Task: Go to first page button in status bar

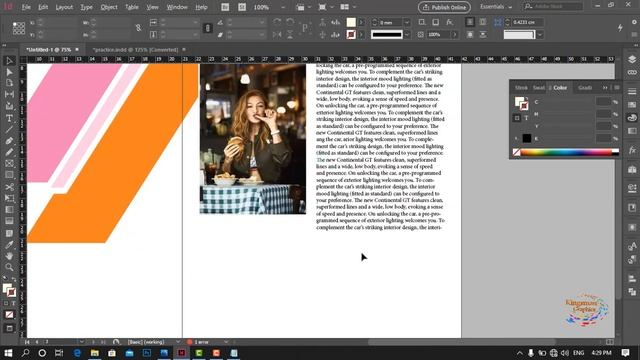Action: [x=27, y=342]
